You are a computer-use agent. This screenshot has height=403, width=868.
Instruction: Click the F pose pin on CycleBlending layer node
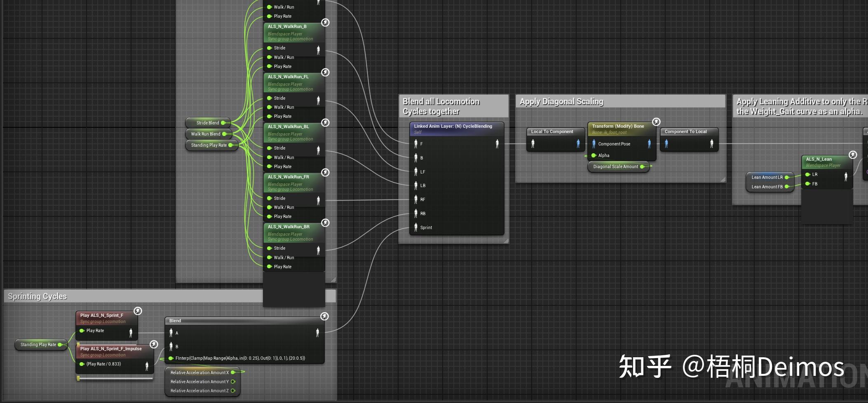click(x=416, y=144)
